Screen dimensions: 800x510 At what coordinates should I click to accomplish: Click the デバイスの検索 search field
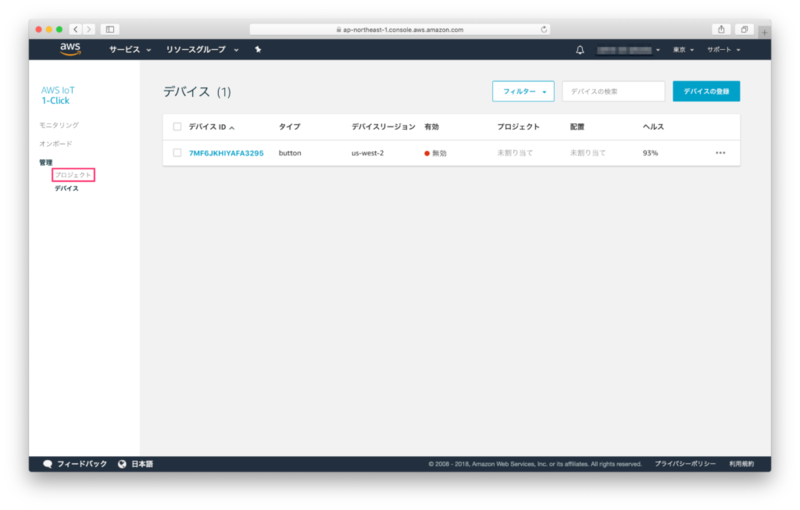[613, 91]
